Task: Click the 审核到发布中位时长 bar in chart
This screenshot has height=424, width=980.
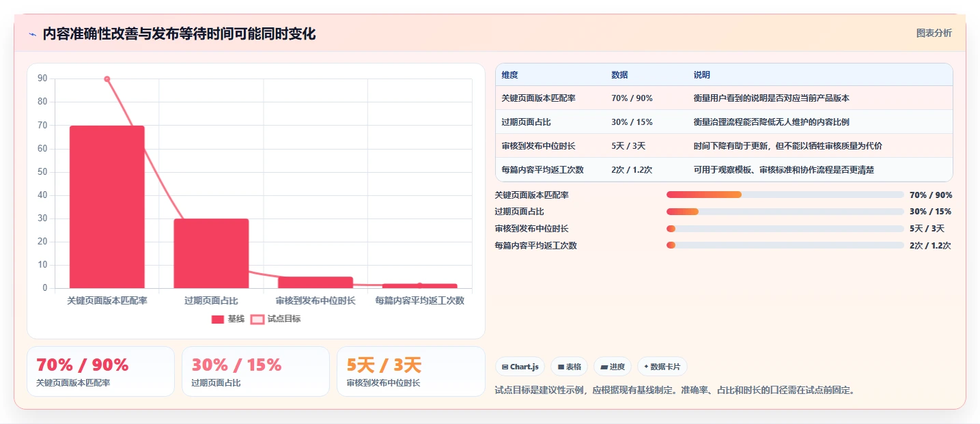Action: pyautogui.click(x=316, y=282)
